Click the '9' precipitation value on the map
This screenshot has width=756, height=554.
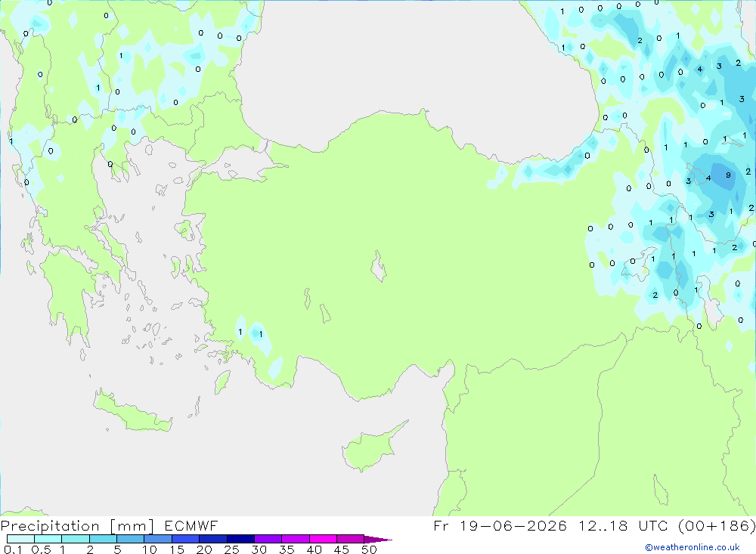pyautogui.click(x=728, y=175)
